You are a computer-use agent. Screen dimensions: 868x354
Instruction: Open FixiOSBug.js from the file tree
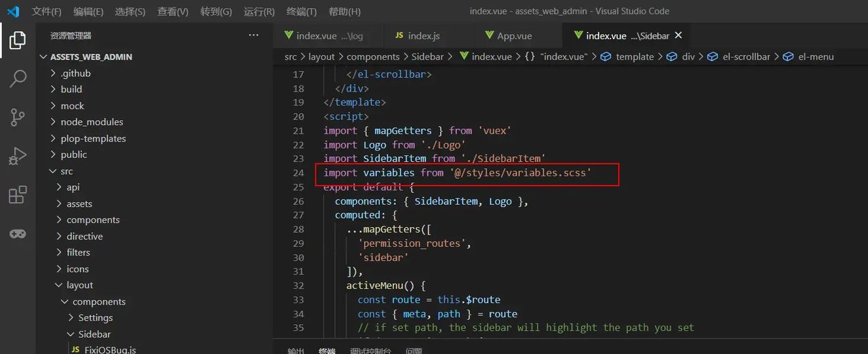coord(110,350)
